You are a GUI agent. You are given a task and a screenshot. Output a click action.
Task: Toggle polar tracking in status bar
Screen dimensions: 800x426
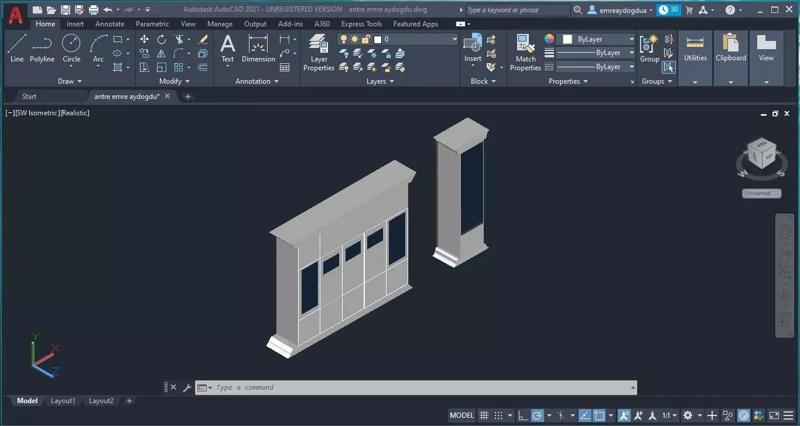[537, 415]
